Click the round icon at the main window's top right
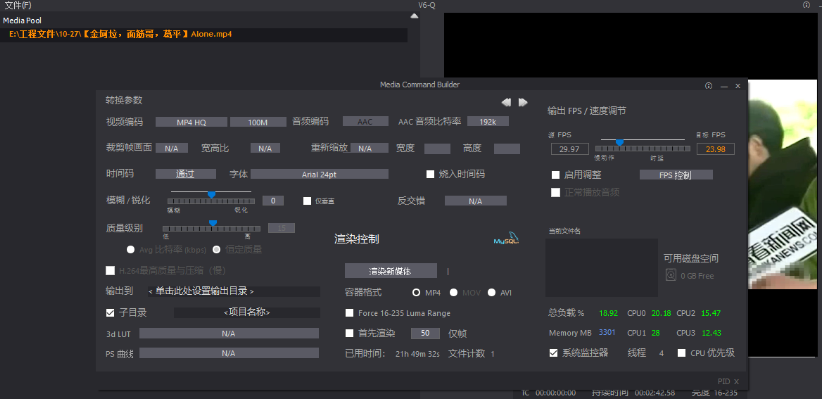The height and width of the screenshot is (399, 822). (x=806, y=5)
